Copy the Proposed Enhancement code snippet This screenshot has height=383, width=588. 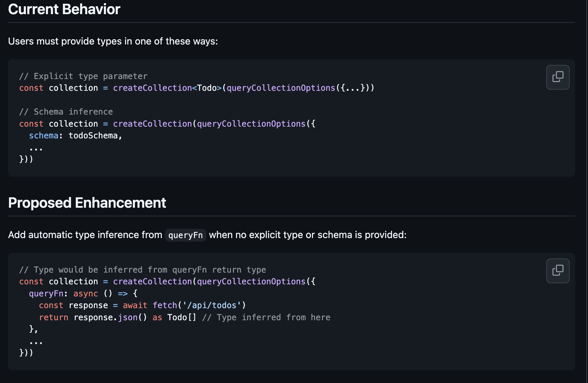(x=558, y=271)
